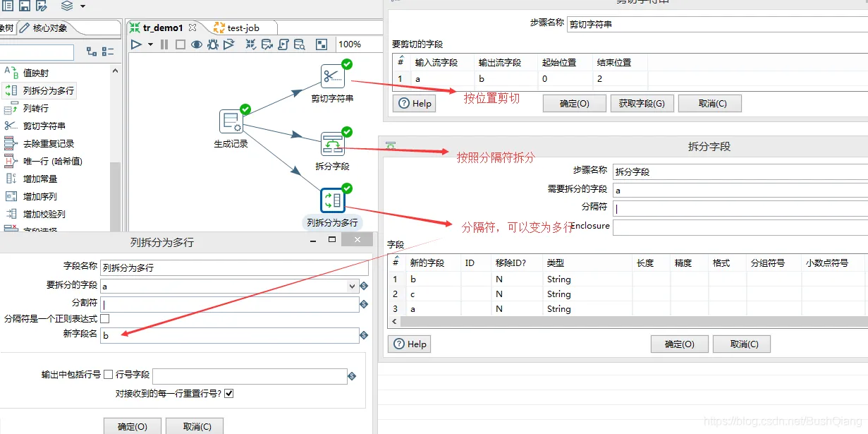The image size is (868, 434).
Task: Switch to the tr_demo1 tab
Action: click(x=163, y=28)
